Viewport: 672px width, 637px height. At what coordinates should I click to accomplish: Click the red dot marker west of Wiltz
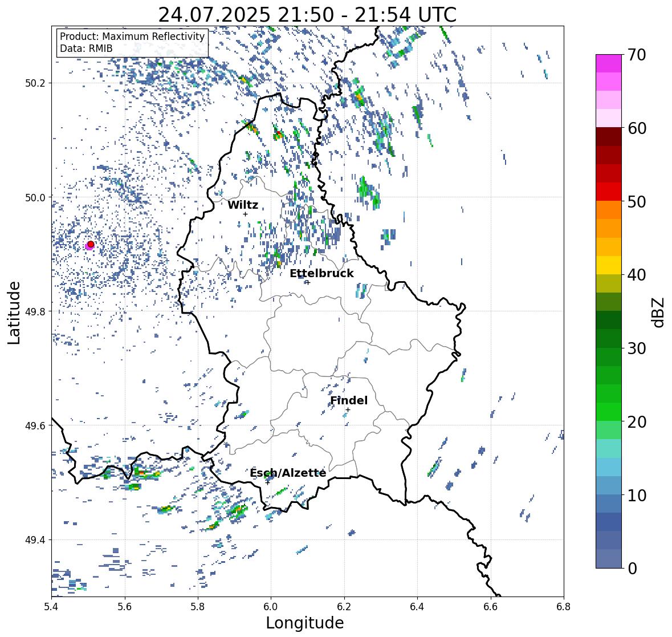(x=91, y=244)
